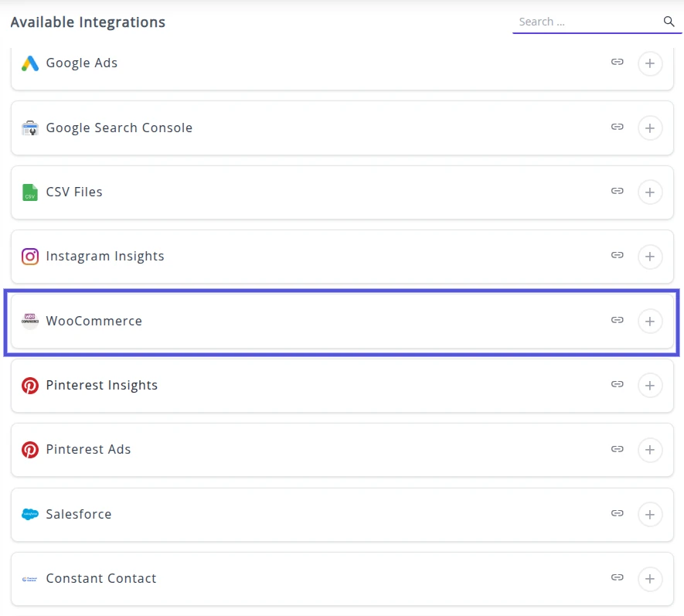684x616 pixels.
Task: Select the WooCommerce integration label
Action: pos(94,321)
